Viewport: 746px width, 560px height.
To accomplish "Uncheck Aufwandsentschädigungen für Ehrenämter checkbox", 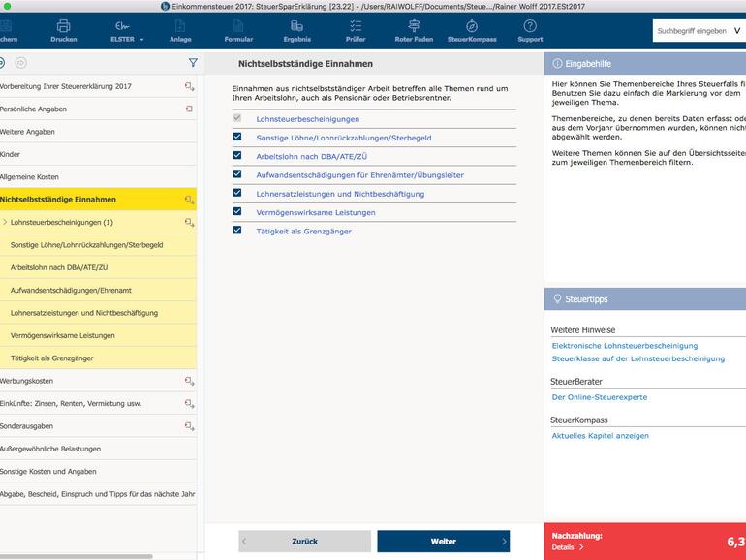I will coord(237,174).
